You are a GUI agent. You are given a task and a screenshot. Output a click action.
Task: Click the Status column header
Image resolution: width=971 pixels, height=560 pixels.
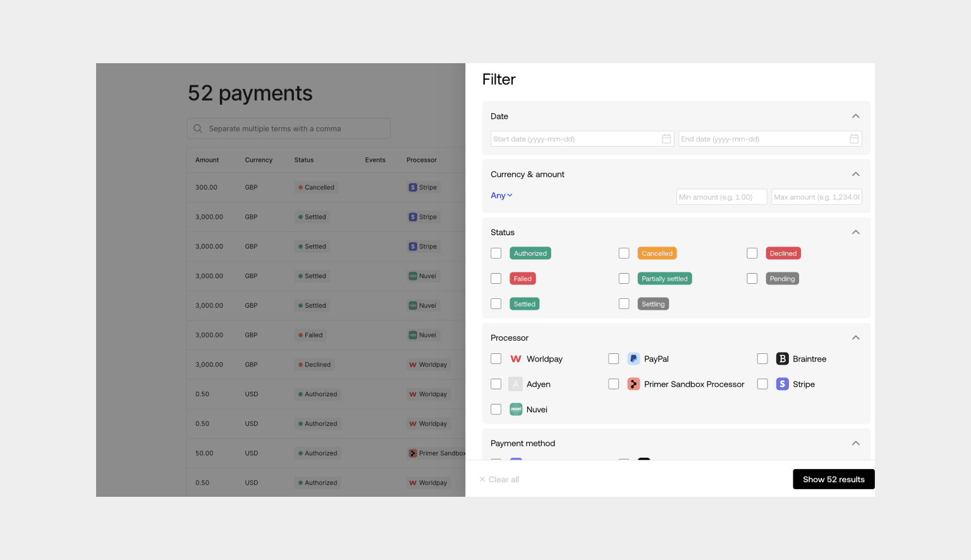304,160
